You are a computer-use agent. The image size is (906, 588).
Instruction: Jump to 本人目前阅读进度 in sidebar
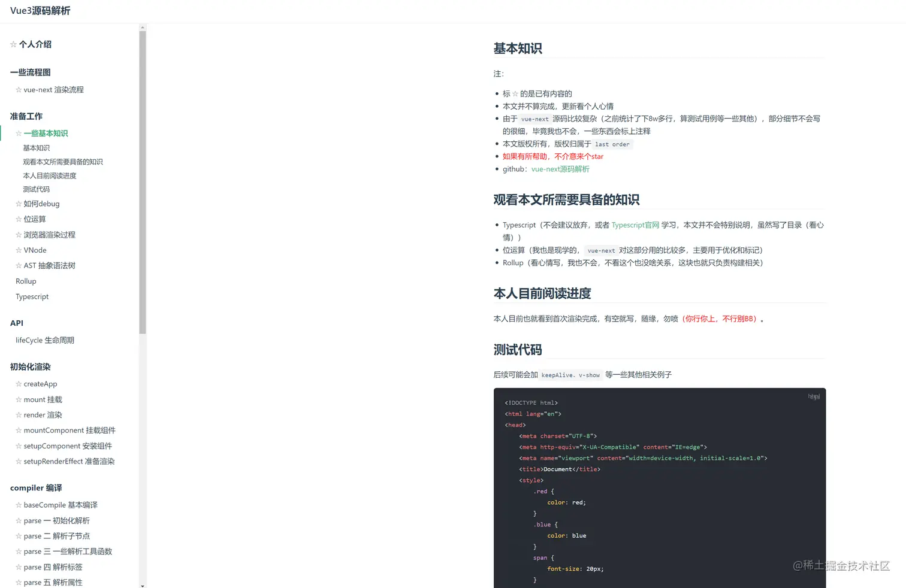click(x=50, y=175)
